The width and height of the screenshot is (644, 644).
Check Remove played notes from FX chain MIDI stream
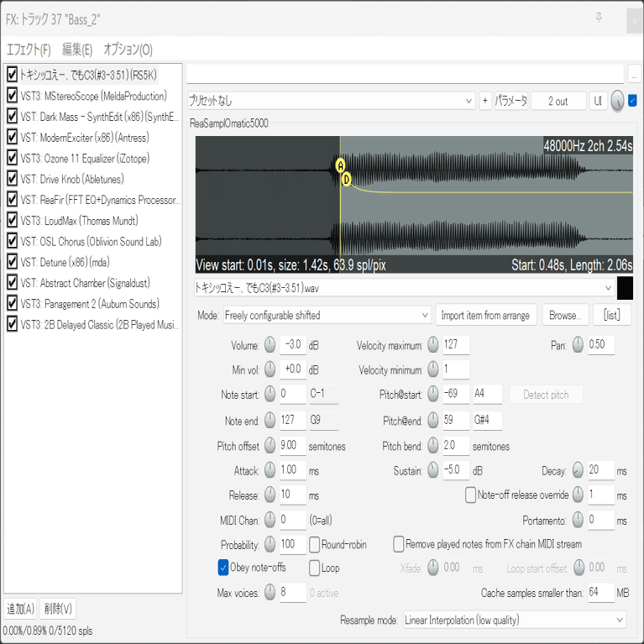[398, 544]
